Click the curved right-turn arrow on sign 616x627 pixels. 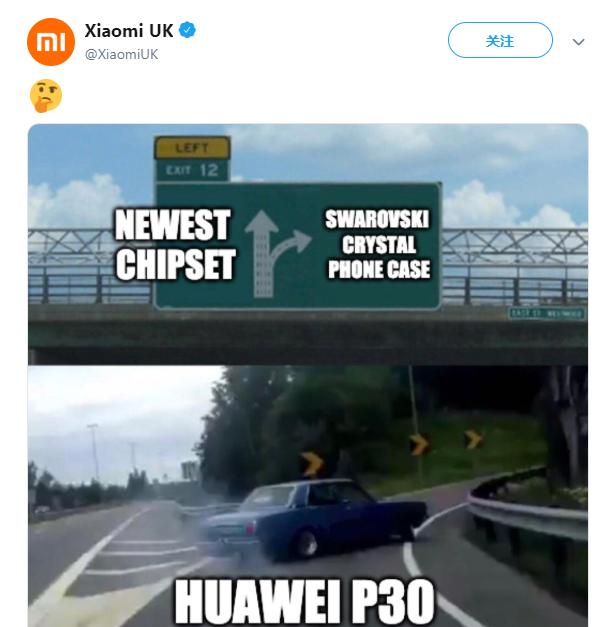coord(291,246)
